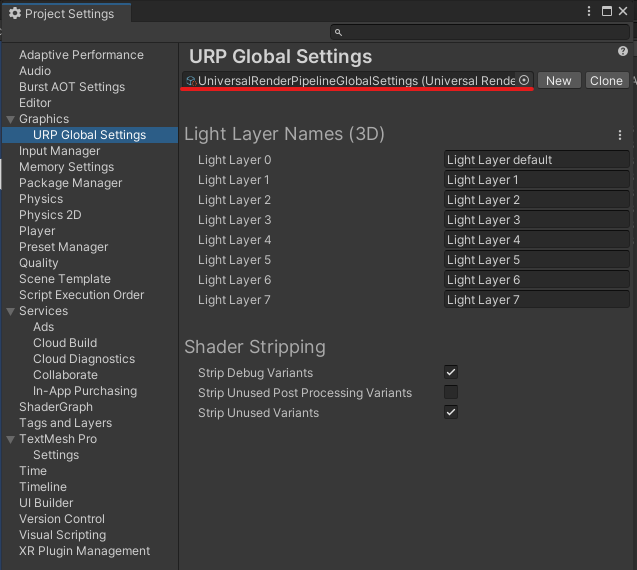This screenshot has height=570, width=637.
Task: Open Physics settings
Action: pyautogui.click(x=41, y=199)
